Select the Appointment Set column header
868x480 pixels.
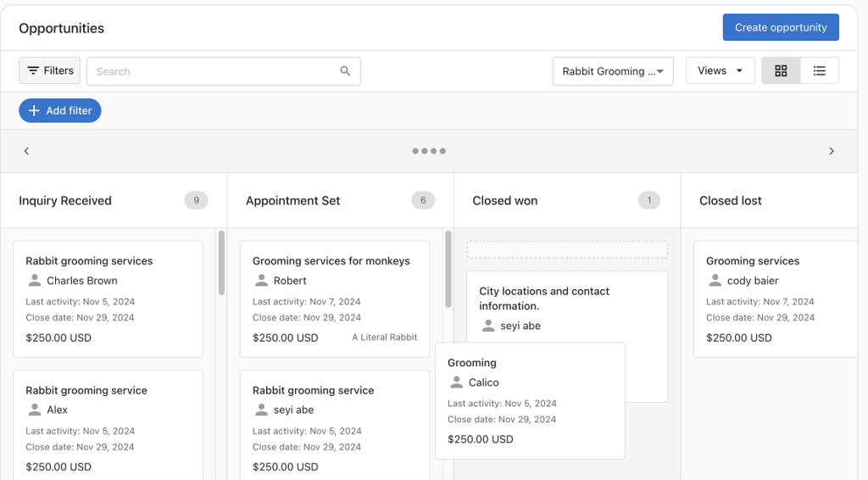pyautogui.click(x=293, y=201)
